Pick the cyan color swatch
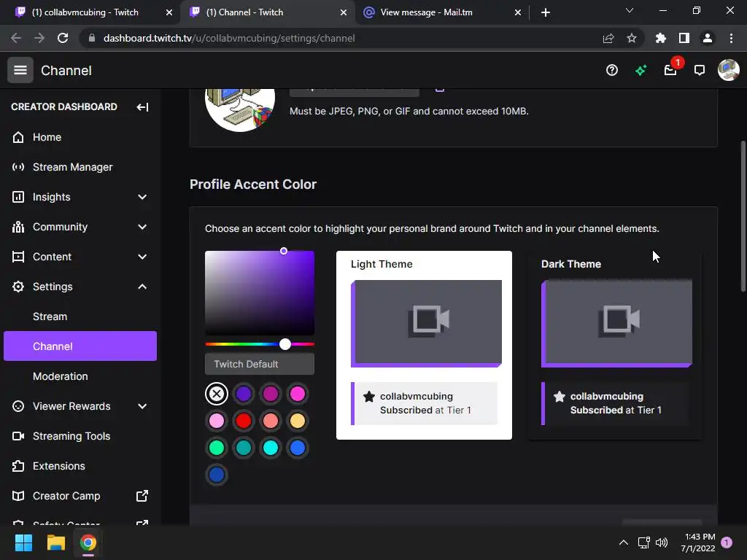 point(271,448)
